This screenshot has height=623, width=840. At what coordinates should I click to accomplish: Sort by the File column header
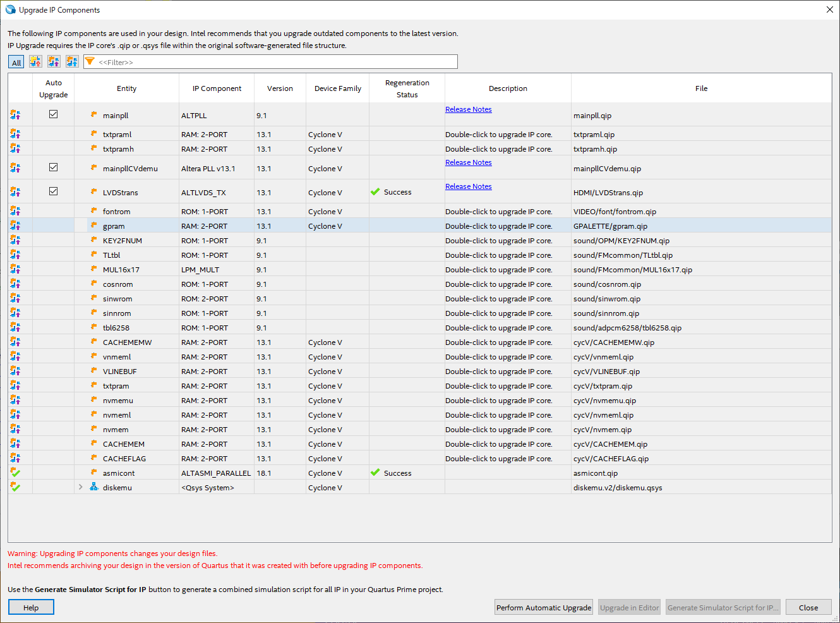pyautogui.click(x=701, y=88)
